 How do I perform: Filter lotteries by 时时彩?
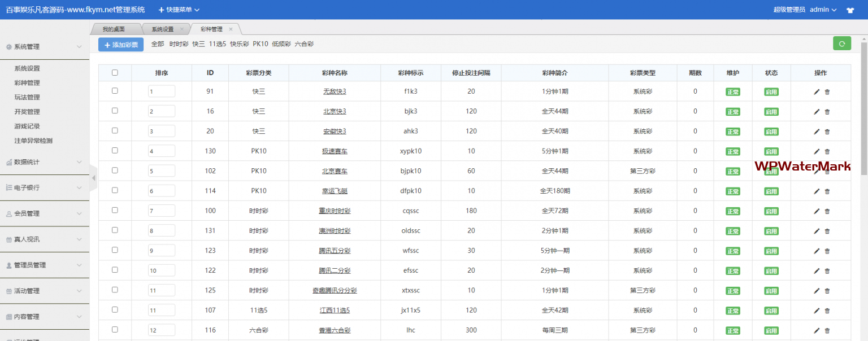[179, 44]
